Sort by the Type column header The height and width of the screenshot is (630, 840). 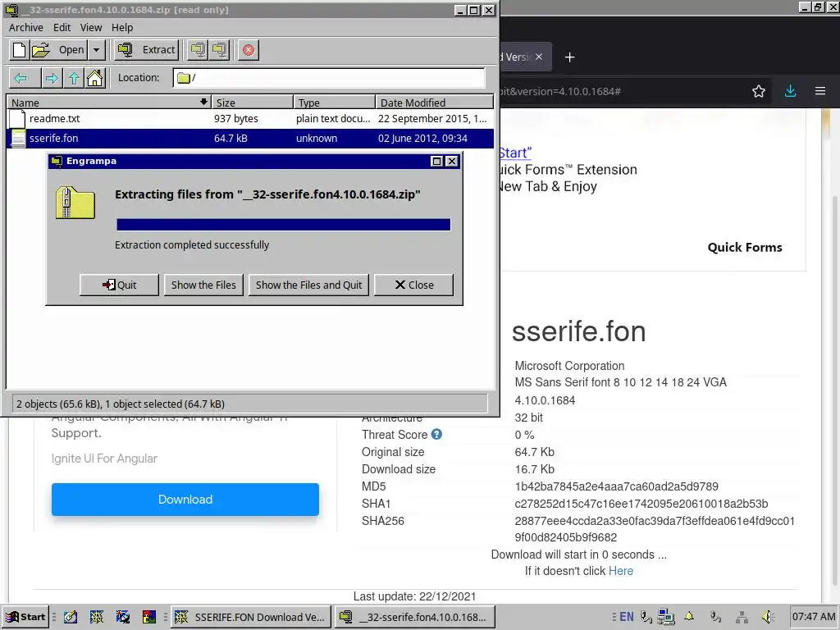click(x=335, y=103)
